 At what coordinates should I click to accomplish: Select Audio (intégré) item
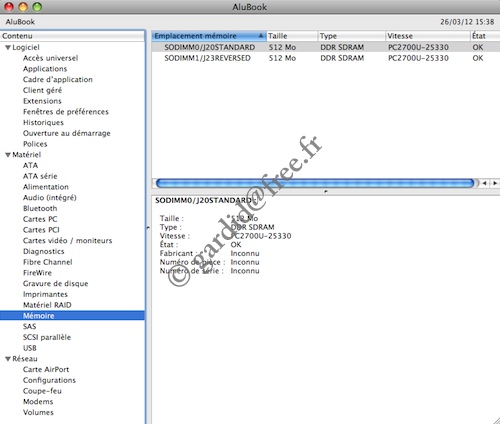tap(50, 198)
